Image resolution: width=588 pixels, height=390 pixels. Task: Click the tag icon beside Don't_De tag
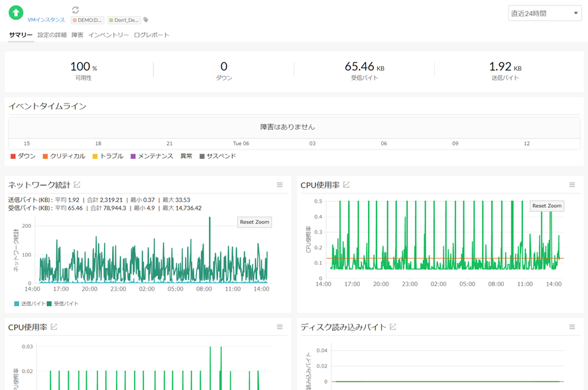click(146, 21)
